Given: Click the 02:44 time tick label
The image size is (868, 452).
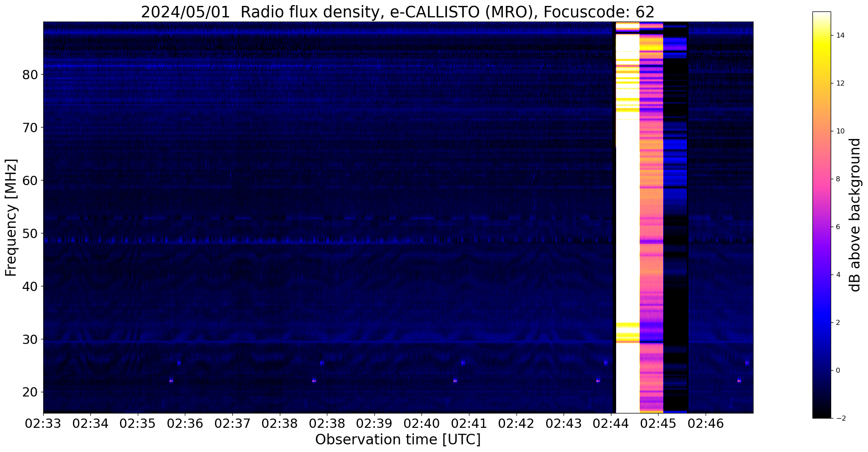Looking at the screenshot, I should 611,423.
